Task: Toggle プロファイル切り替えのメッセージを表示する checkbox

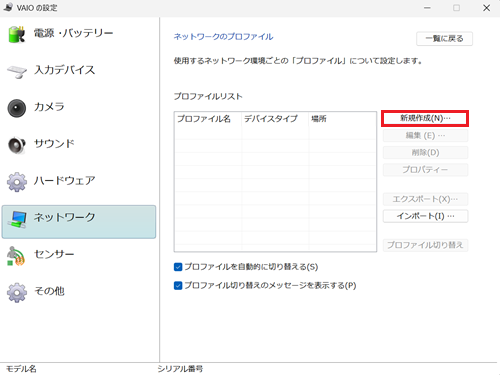Action: coord(178,286)
